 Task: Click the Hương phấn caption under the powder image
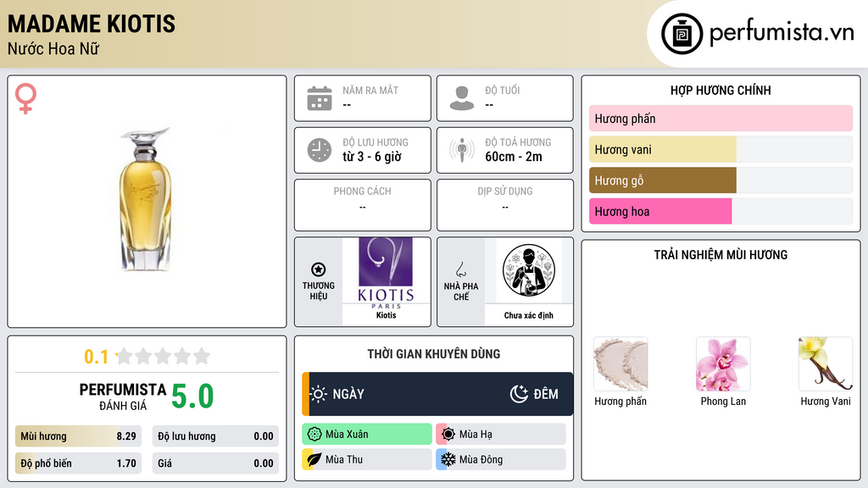point(620,401)
